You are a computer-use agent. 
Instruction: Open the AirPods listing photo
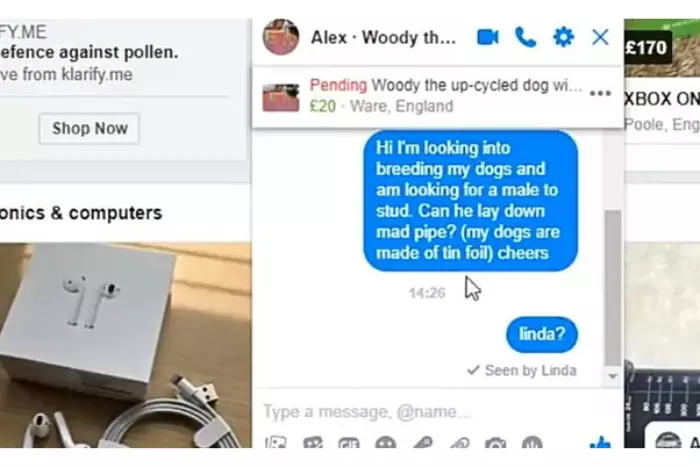[x=125, y=345]
